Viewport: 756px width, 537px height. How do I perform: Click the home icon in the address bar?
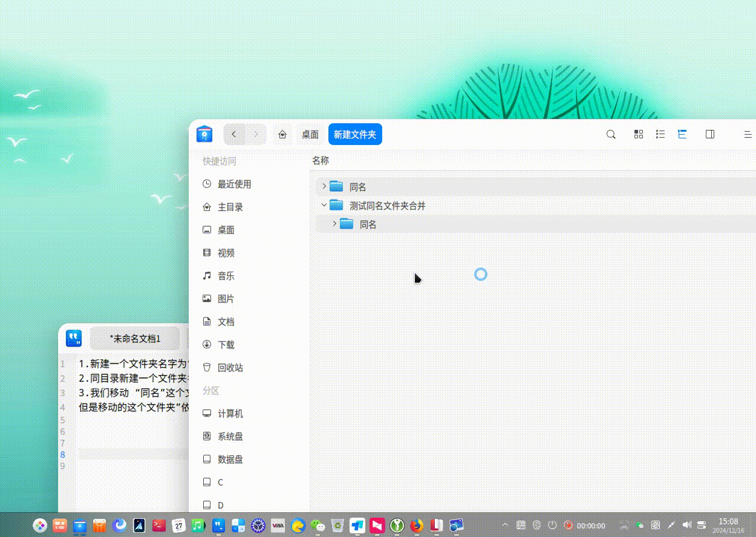pos(282,134)
